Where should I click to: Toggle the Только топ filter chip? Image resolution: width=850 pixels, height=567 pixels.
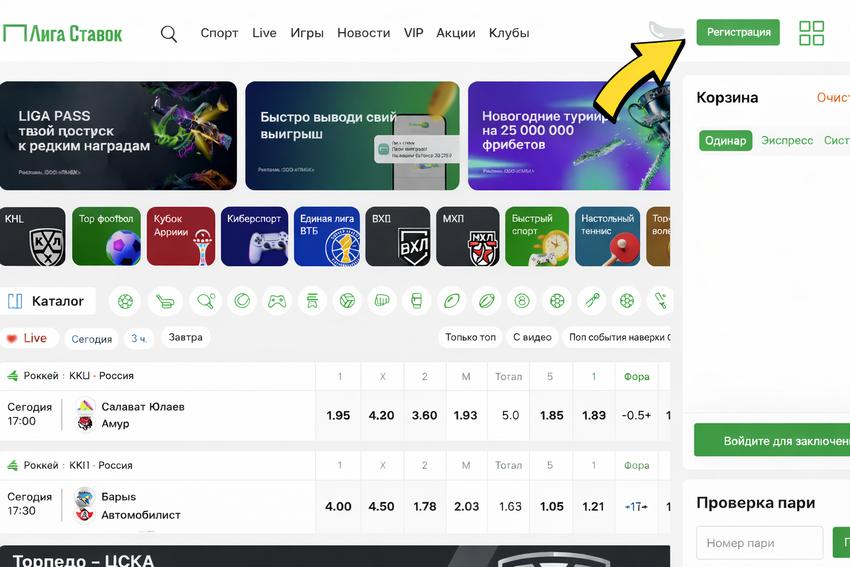(x=471, y=337)
